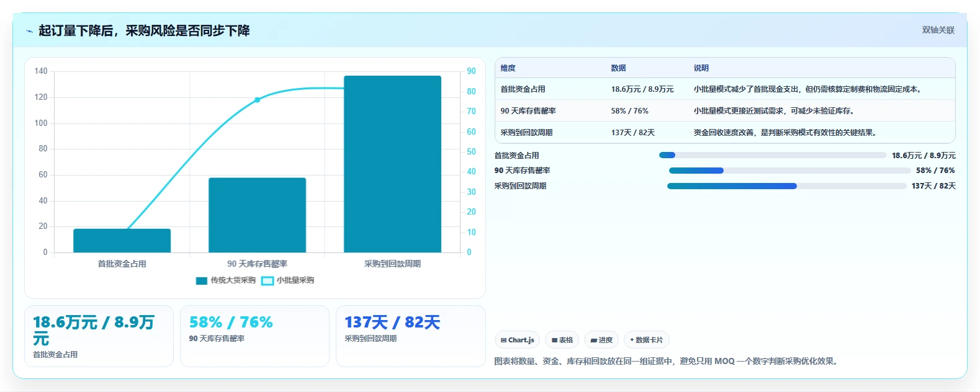The width and height of the screenshot is (980, 392).
Task: Click the 90 天库存售罄率 bar in chart
Action: pos(257,215)
